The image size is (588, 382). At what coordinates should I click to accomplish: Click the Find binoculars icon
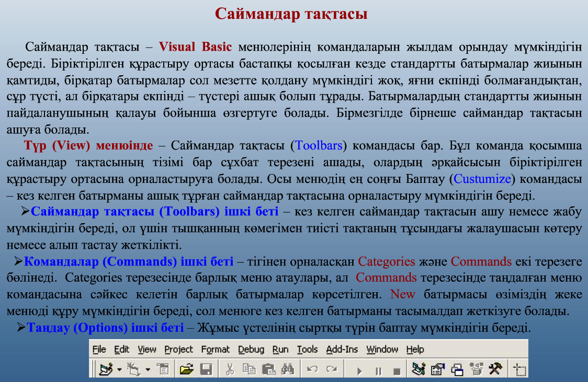click(288, 369)
